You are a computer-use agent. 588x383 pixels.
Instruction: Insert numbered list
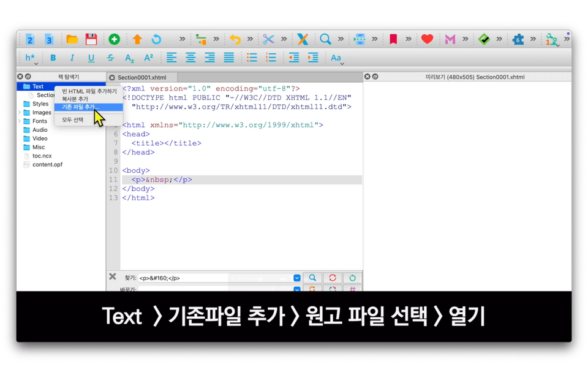271,58
